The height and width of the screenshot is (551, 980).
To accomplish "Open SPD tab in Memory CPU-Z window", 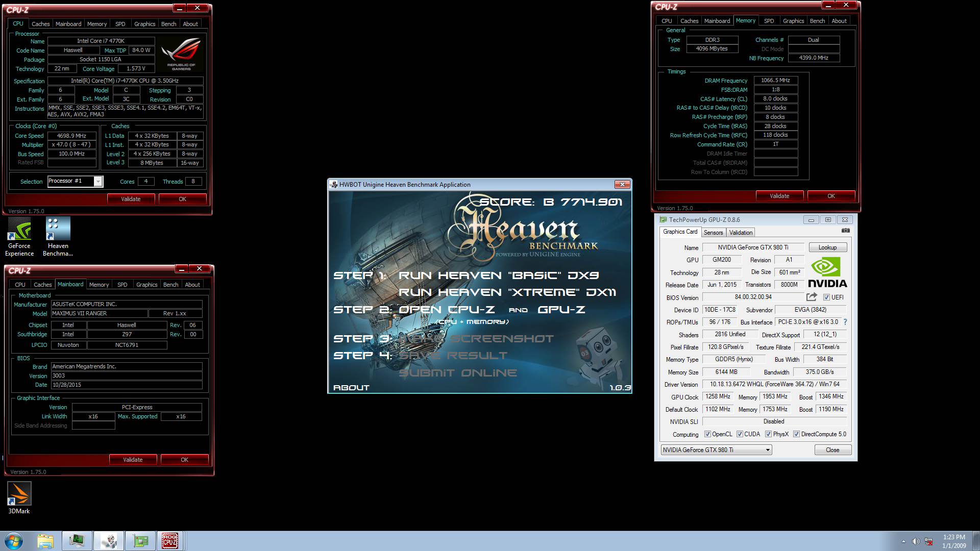I will 769,21.
